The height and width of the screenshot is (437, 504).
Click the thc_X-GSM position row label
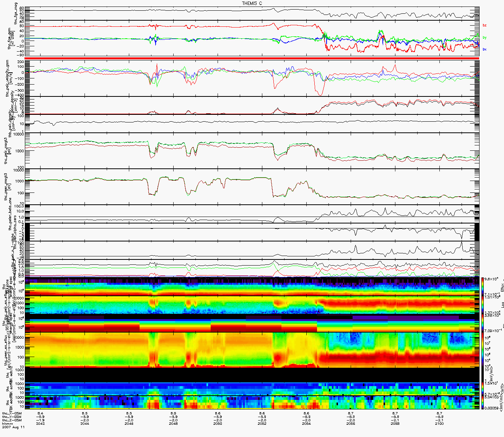click(11, 413)
